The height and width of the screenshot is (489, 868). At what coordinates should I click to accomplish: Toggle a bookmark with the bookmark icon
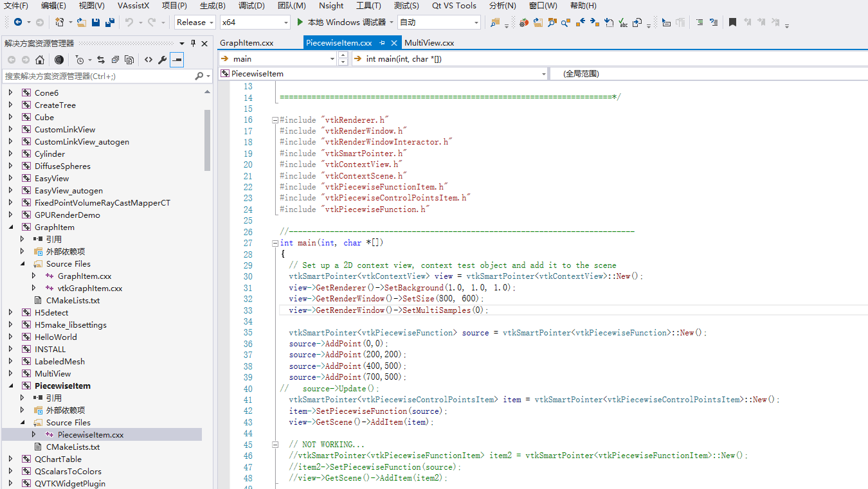tap(732, 22)
